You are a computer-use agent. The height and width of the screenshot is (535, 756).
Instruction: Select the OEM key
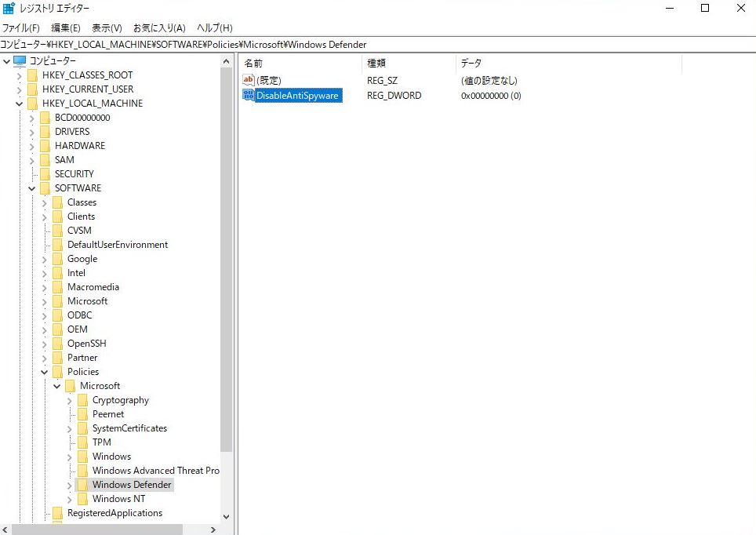78,329
